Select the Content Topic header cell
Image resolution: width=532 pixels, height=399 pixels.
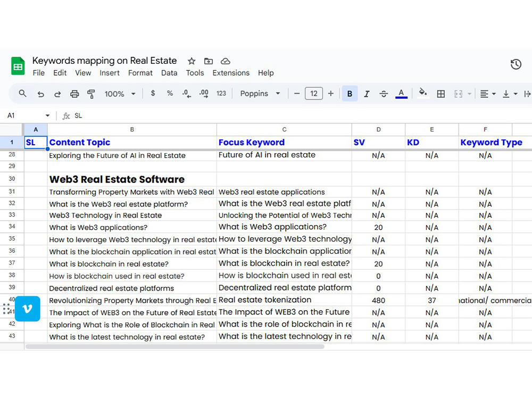pos(132,143)
